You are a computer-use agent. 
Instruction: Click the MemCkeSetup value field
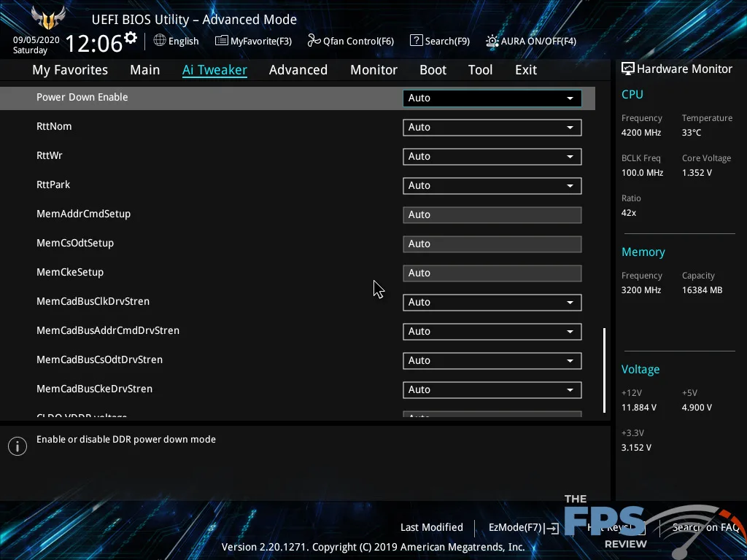492,273
